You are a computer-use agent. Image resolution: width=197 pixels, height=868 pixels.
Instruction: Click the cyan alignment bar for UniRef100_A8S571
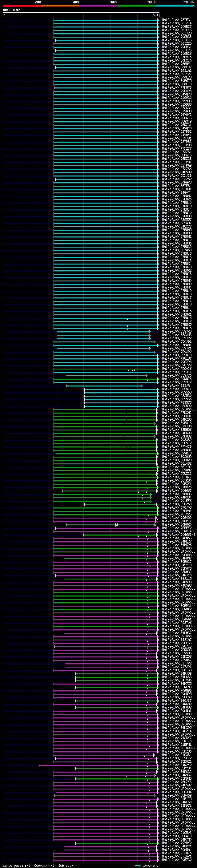122,389
